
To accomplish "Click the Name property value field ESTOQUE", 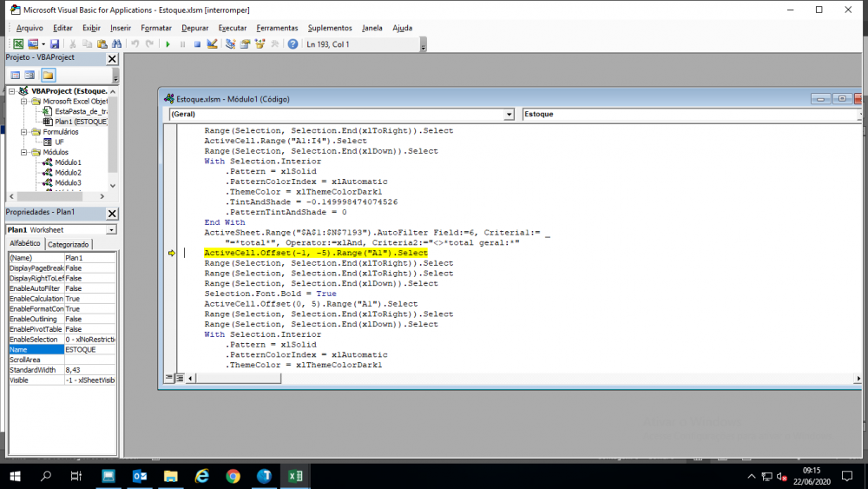I will point(89,349).
